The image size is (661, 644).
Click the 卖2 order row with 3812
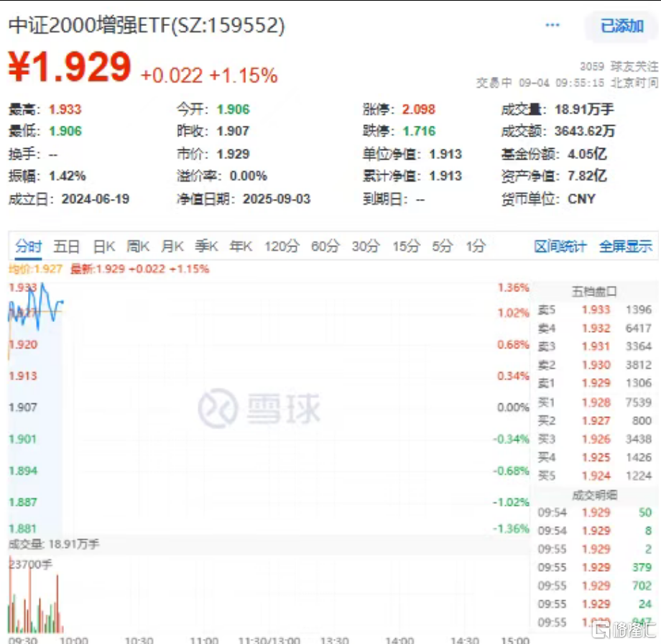tap(594, 365)
